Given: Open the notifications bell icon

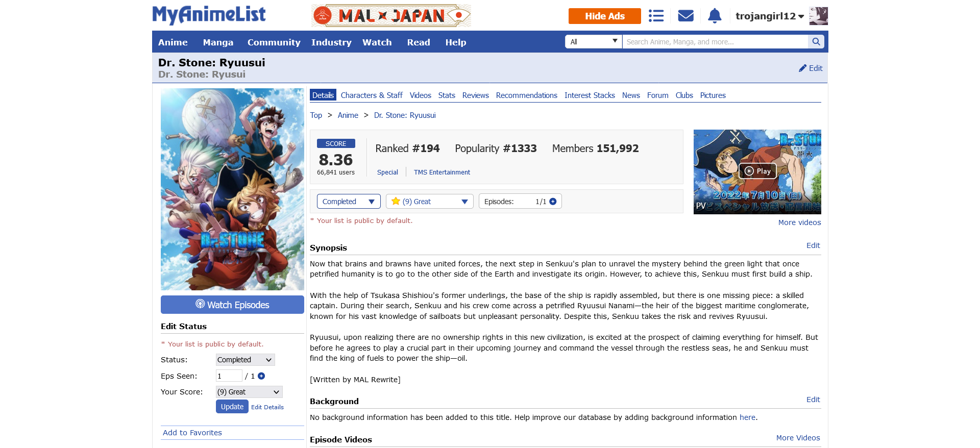Looking at the screenshot, I should pyautogui.click(x=715, y=16).
